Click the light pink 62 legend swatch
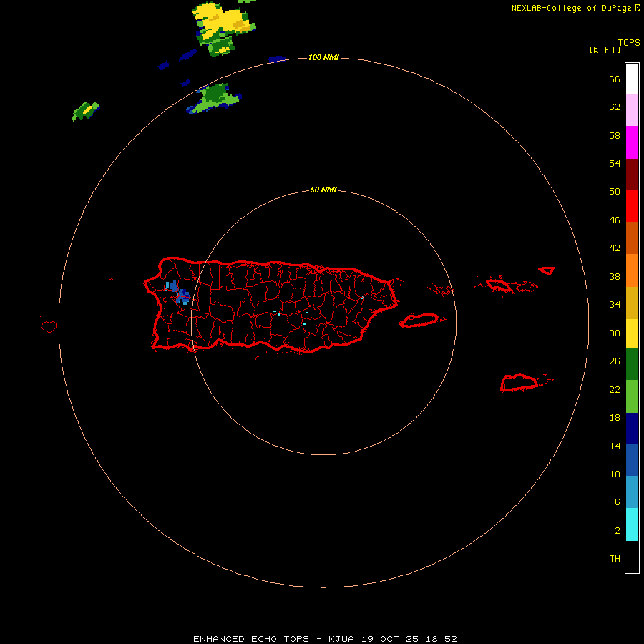 pyautogui.click(x=632, y=109)
